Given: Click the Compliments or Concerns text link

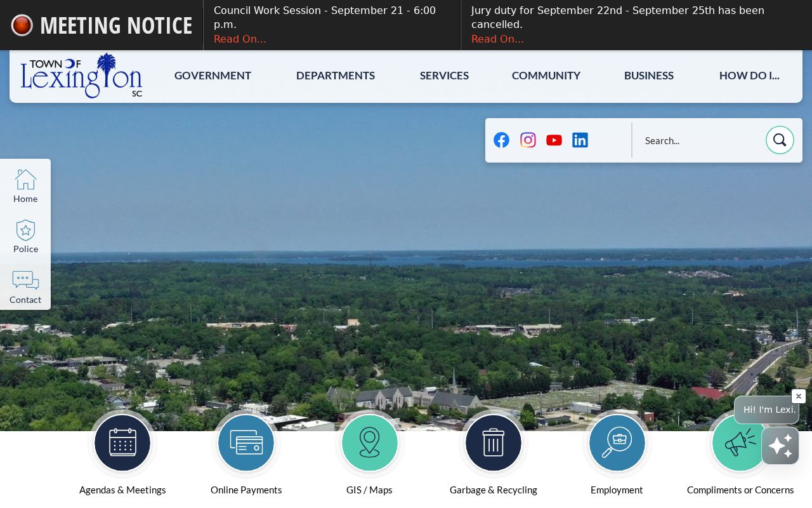Looking at the screenshot, I should pos(740,490).
